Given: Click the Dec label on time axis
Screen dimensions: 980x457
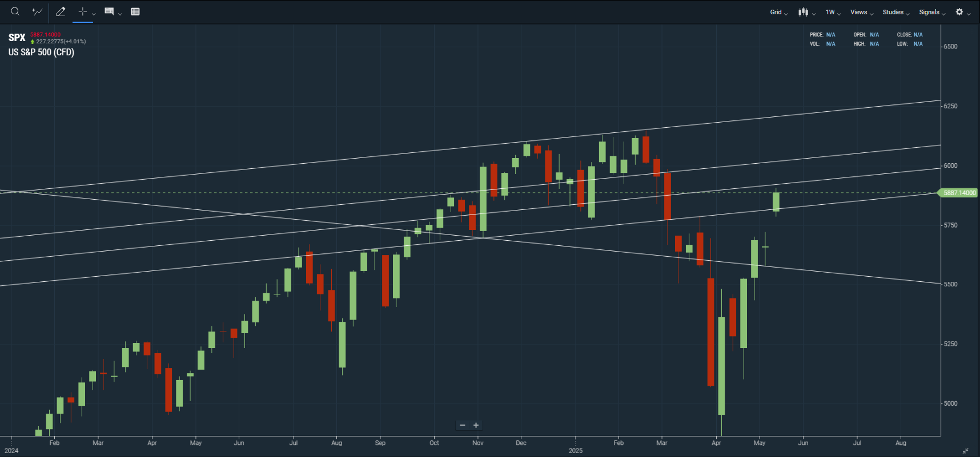Looking at the screenshot, I should coord(521,443).
